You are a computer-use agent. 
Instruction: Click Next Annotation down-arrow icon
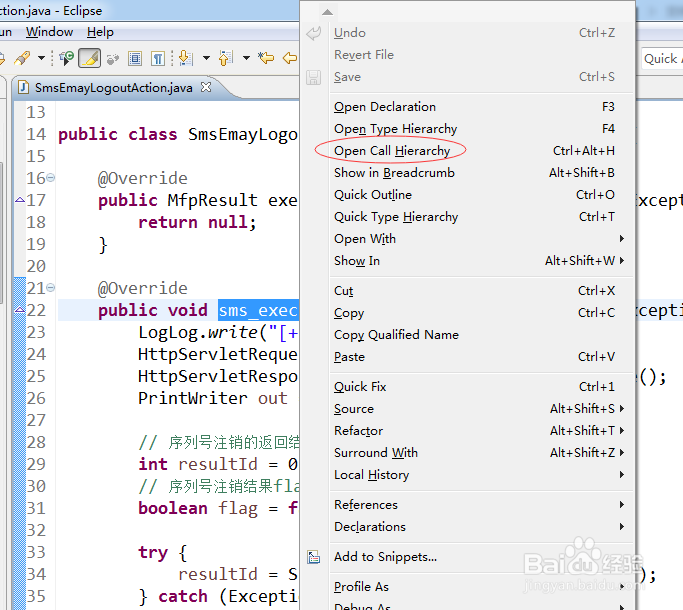click(186, 58)
